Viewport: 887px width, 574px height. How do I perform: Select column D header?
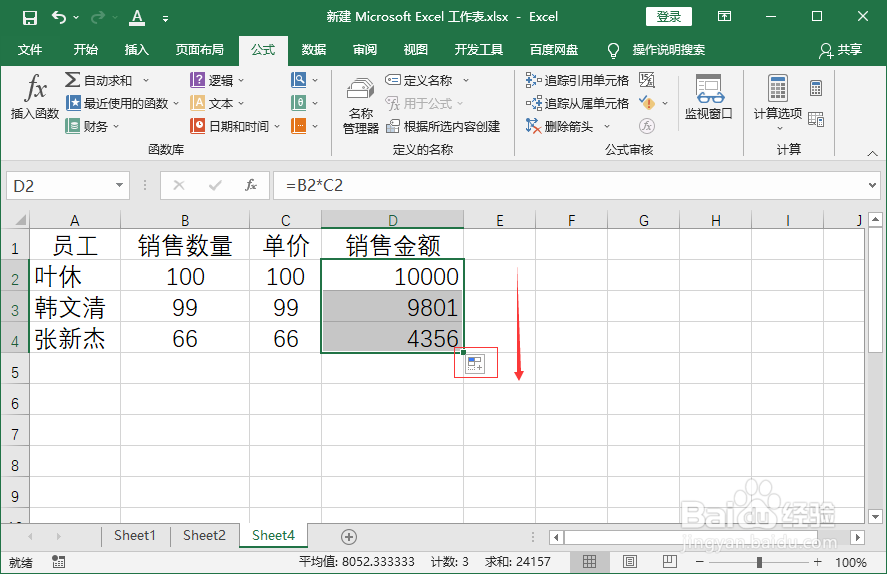[393, 220]
